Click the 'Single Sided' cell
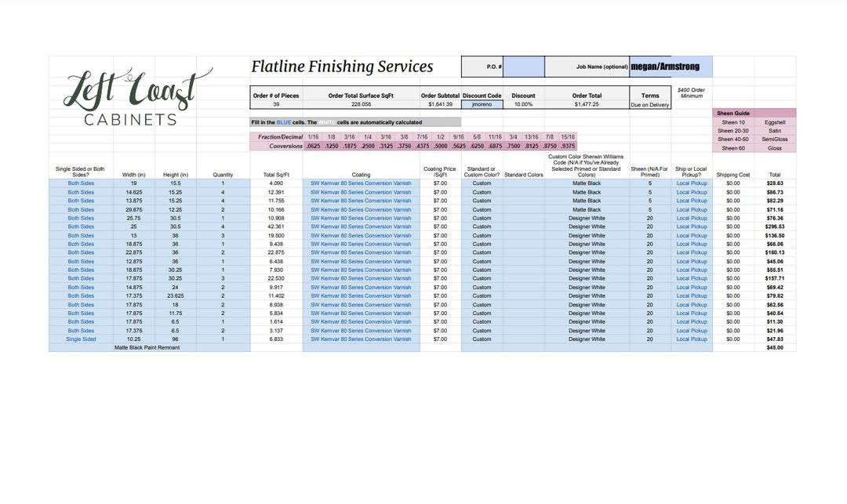 [x=81, y=339]
